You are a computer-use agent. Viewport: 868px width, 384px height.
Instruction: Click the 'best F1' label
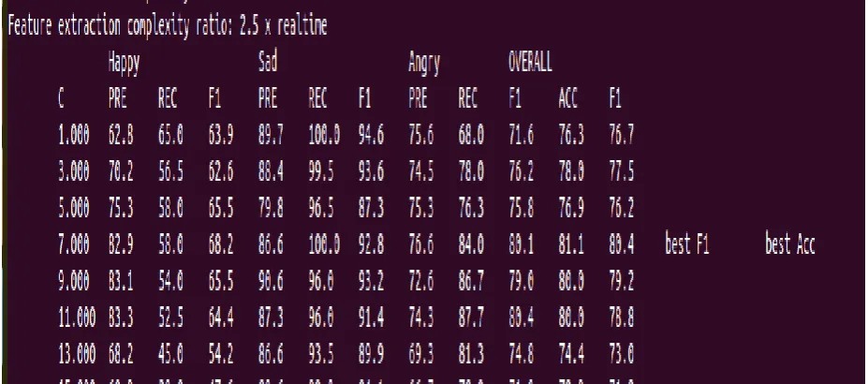[686, 244]
